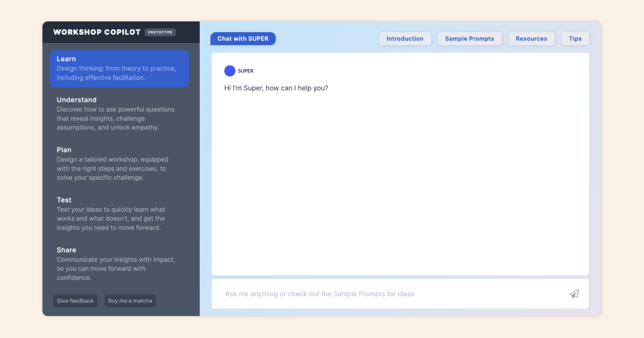Screen dimensions: 644x338
Task: Click the paper plane send icon
Action: click(574, 293)
